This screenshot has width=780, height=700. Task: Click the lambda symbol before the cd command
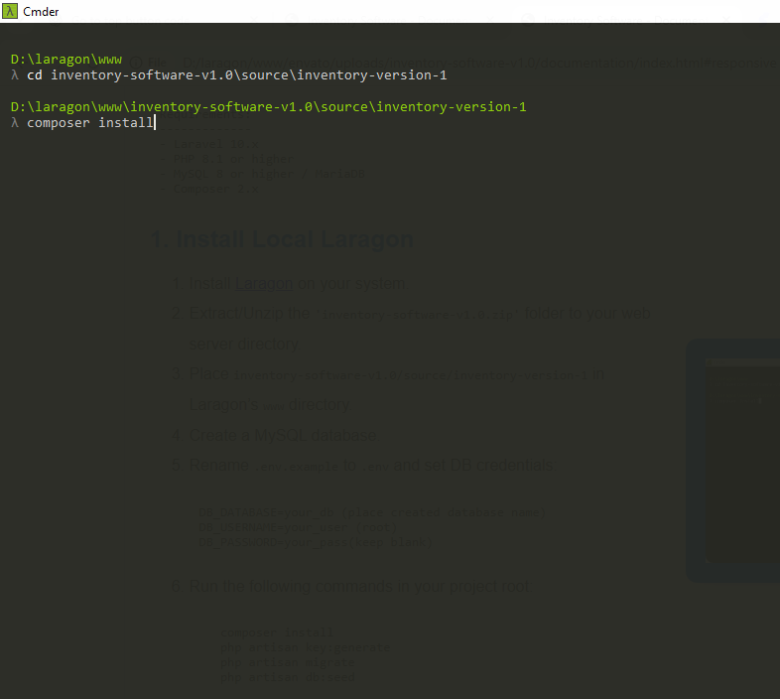pyautogui.click(x=15, y=75)
